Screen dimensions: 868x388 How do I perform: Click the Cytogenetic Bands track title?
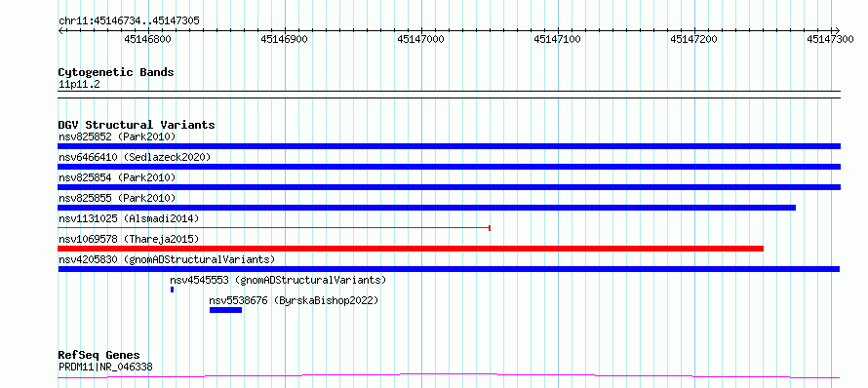pos(116,72)
